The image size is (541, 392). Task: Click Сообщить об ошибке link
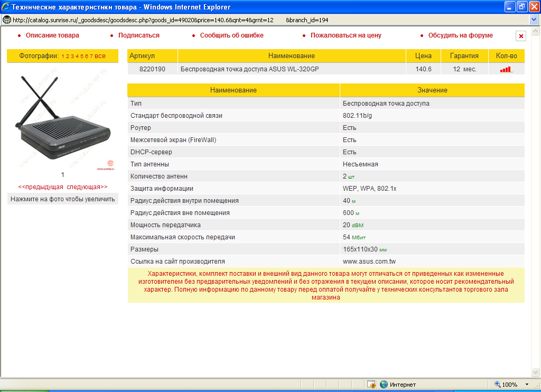pyautogui.click(x=232, y=35)
